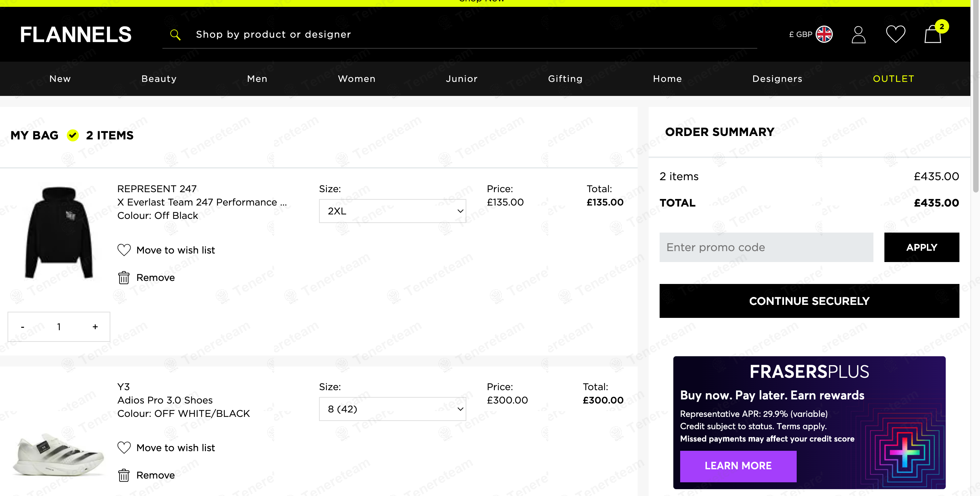Click 'Colour: OFF WHITE/BLACK' text
Viewport: 980px width, 496px height.
pos(183,413)
